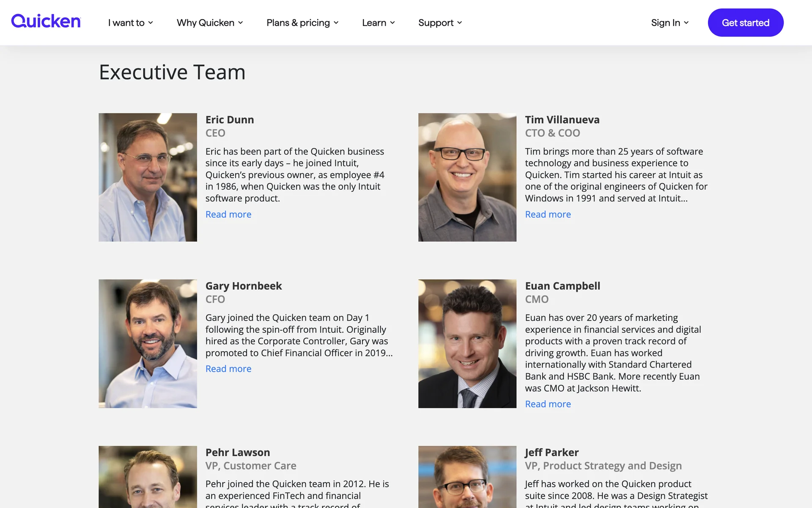Image resolution: width=812 pixels, height=508 pixels.
Task: Open the Why Quicken dropdown
Action: point(210,23)
